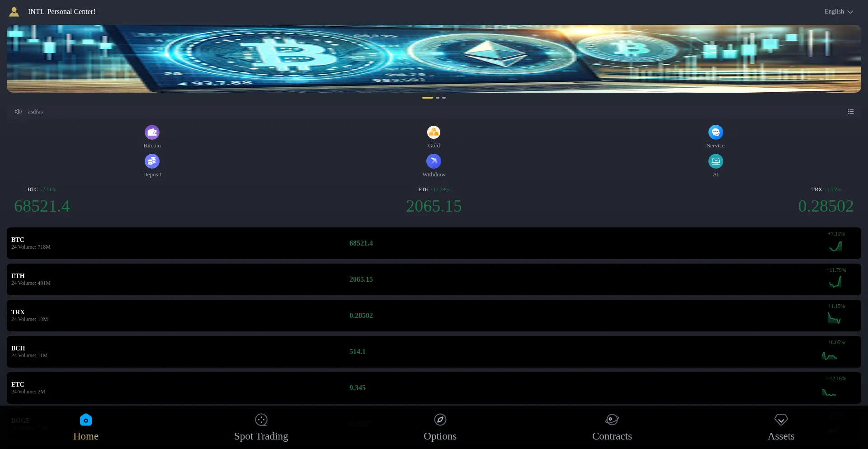
Task: Click the Withdraw icon
Action: click(434, 161)
